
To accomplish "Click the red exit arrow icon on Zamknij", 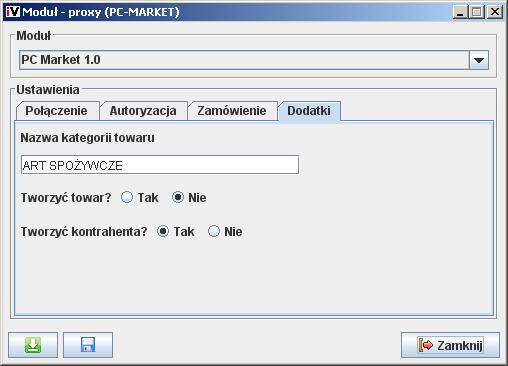I will tap(426, 345).
